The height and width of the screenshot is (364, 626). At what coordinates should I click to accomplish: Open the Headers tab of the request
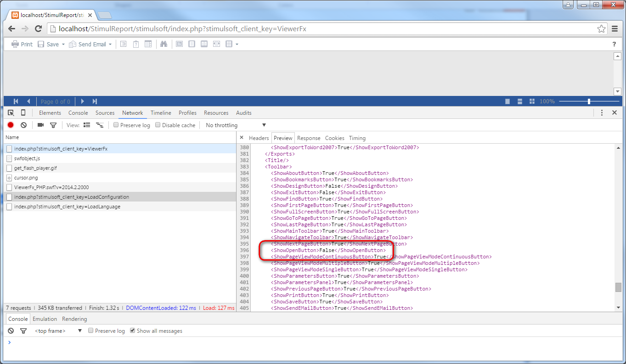coord(259,138)
